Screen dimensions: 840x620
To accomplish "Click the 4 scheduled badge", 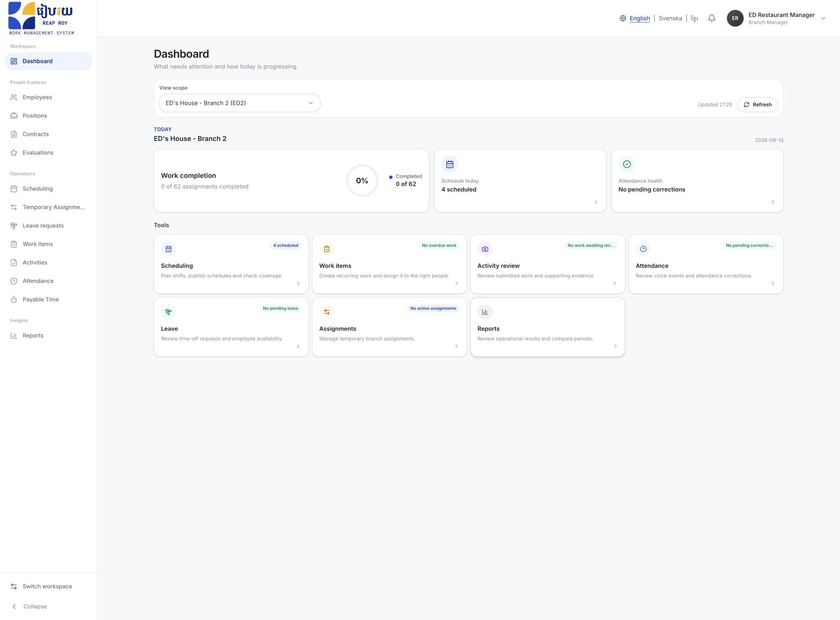I will [x=285, y=245].
